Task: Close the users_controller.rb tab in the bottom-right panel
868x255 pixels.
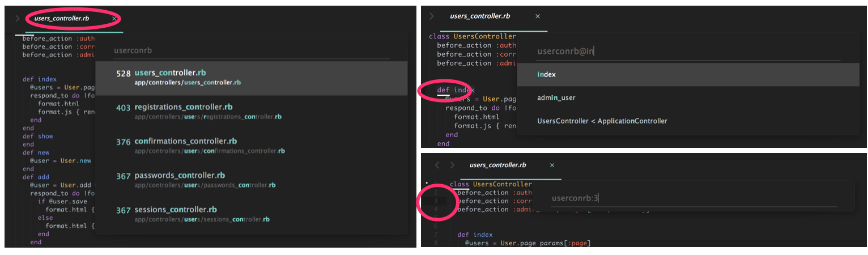Action: tap(552, 165)
